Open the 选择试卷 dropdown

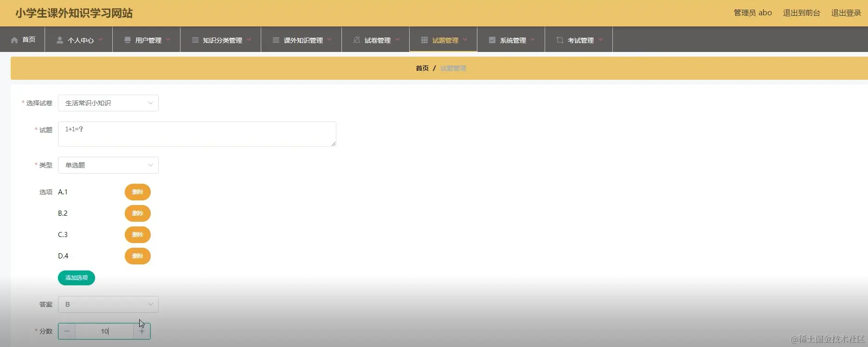coord(108,103)
